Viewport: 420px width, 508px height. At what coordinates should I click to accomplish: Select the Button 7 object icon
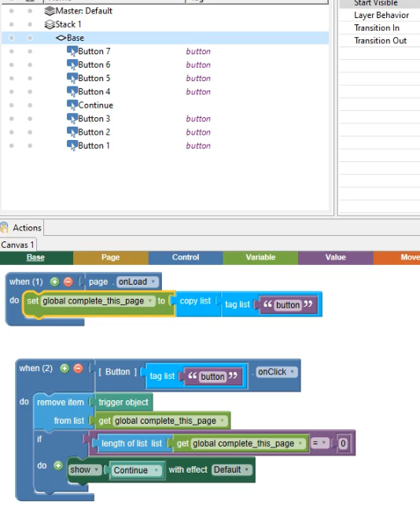coord(72,51)
